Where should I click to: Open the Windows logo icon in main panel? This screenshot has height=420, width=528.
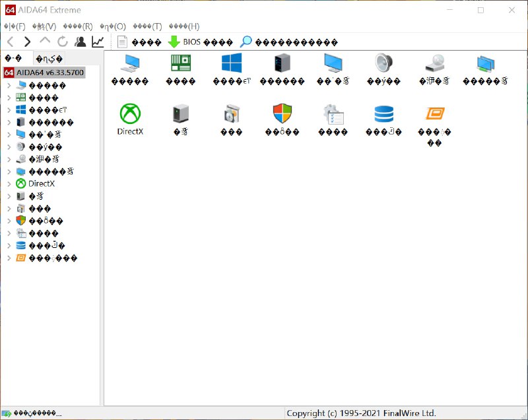pyautogui.click(x=232, y=63)
